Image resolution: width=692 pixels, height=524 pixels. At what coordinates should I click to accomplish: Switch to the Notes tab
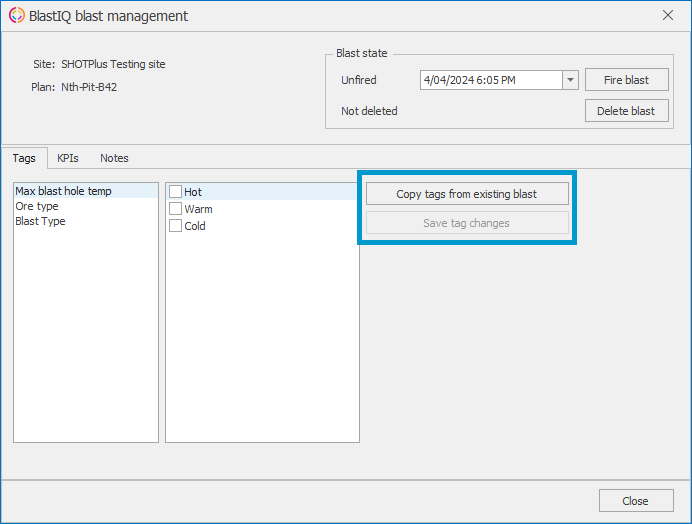[114, 158]
